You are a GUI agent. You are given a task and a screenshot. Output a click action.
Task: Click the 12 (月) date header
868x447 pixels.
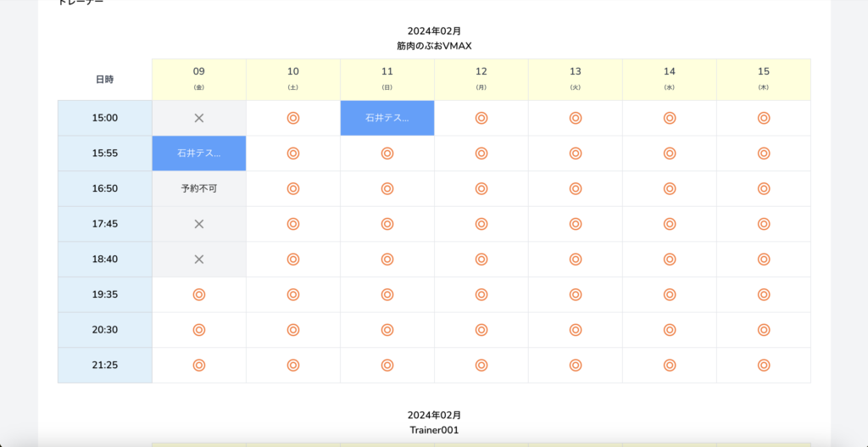481,79
